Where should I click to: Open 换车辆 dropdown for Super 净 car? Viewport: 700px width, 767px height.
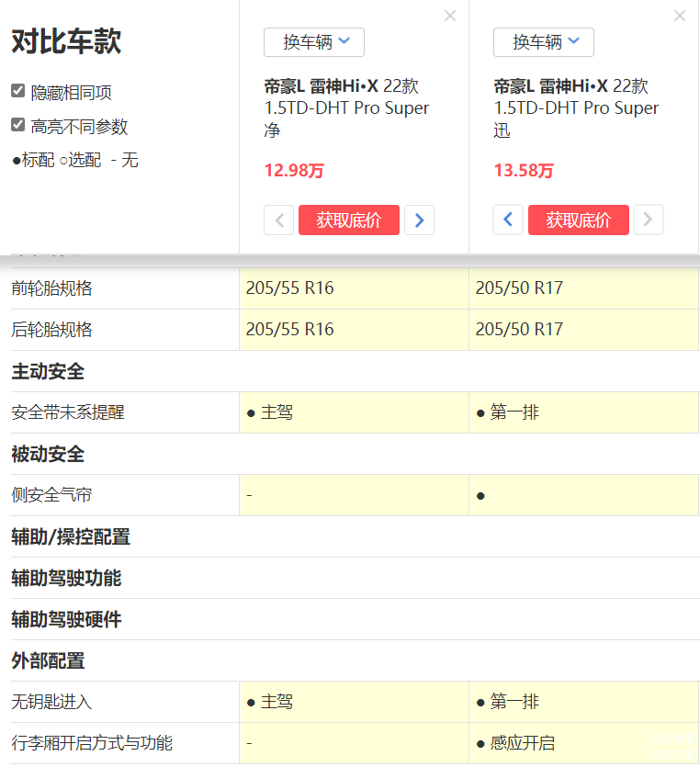pyautogui.click(x=314, y=42)
